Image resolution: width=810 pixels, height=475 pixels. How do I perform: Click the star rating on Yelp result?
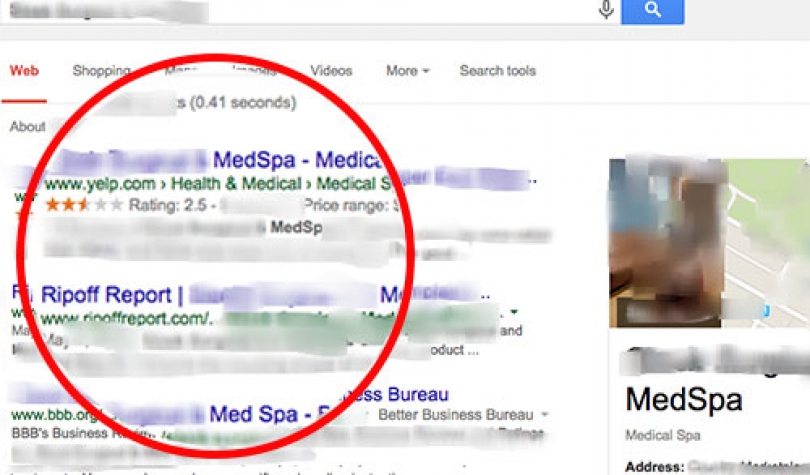[84, 205]
